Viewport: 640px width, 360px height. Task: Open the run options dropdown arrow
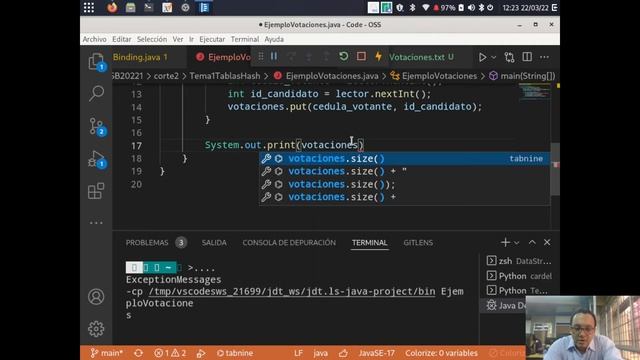[x=493, y=57]
